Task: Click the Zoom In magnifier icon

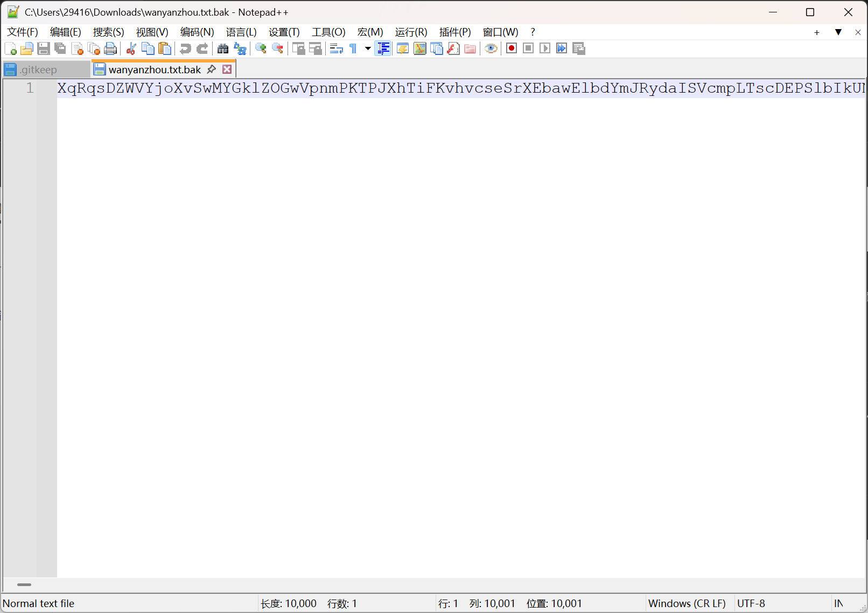Action: 261,49
